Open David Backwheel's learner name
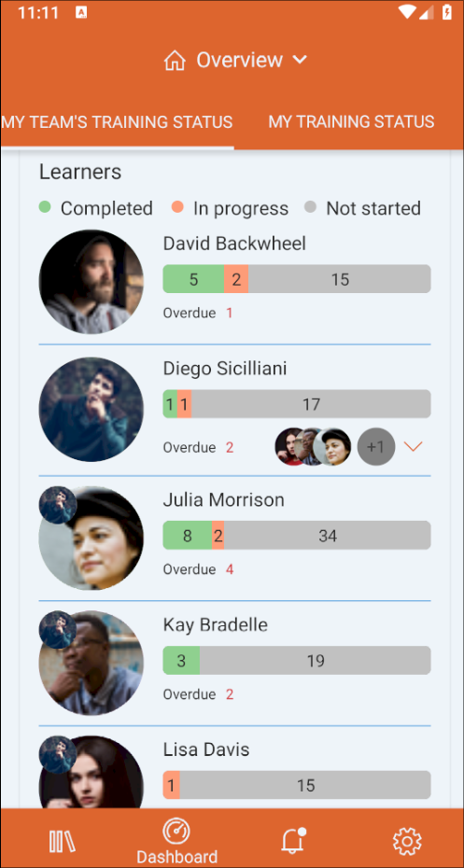Screen dimensions: 464x868 click(x=234, y=244)
